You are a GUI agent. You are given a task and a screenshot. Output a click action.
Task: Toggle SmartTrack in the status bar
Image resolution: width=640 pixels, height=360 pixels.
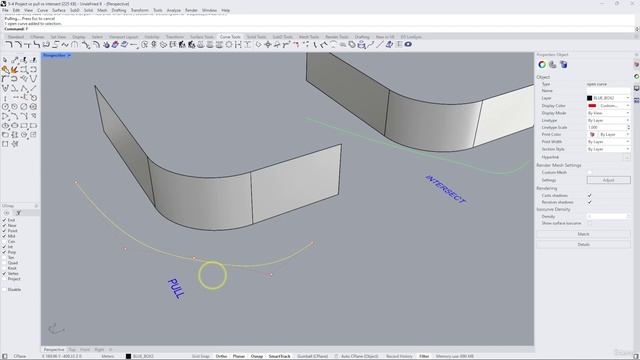[x=279, y=356]
